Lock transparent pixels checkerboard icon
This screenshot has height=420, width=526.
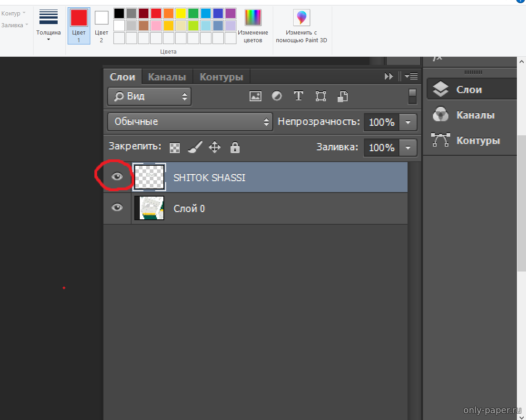[x=175, y=148]
